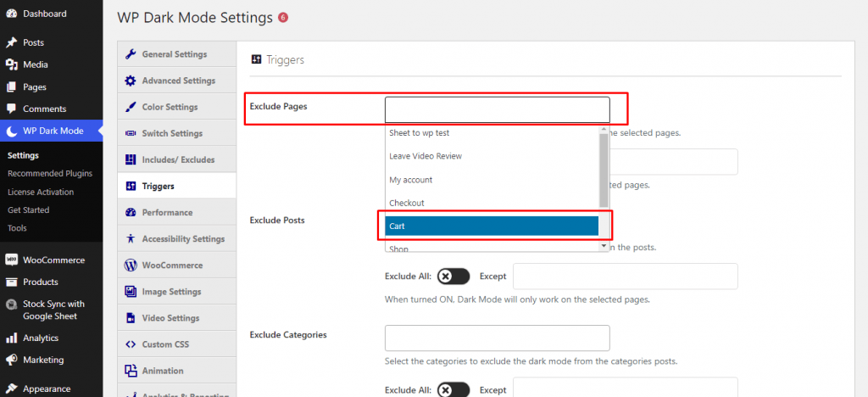Click the Advanced Settings gear icon
The height and width of the screenshot is (397, 868).
point(131,81)
